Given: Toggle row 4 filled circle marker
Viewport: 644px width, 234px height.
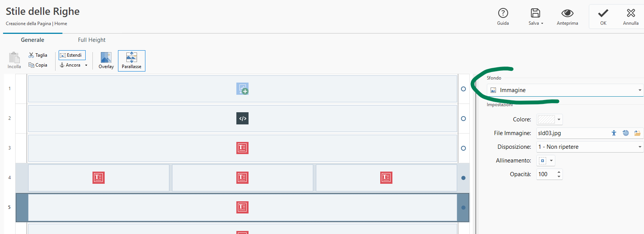Looking at the screenshot, I should (463, 178).
